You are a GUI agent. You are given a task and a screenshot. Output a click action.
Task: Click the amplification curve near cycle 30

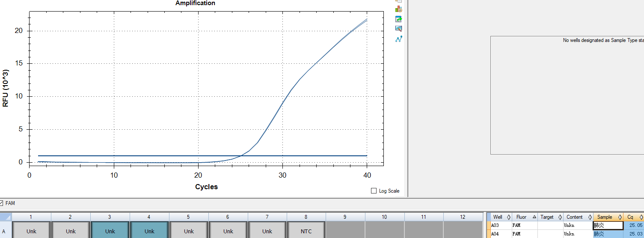pos(282,103)
